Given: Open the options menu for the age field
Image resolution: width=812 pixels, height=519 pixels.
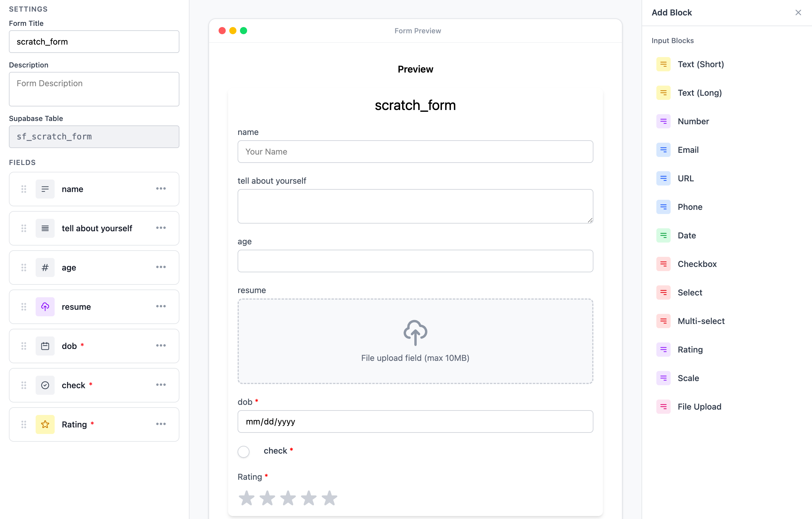Looking at the screenshot, I should (x=161, y=267).
